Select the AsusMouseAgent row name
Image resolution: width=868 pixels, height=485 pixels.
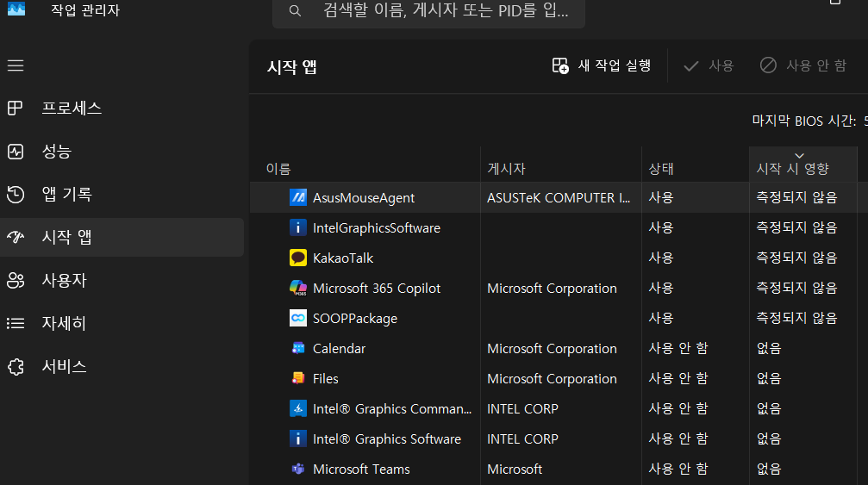[364, 198]
